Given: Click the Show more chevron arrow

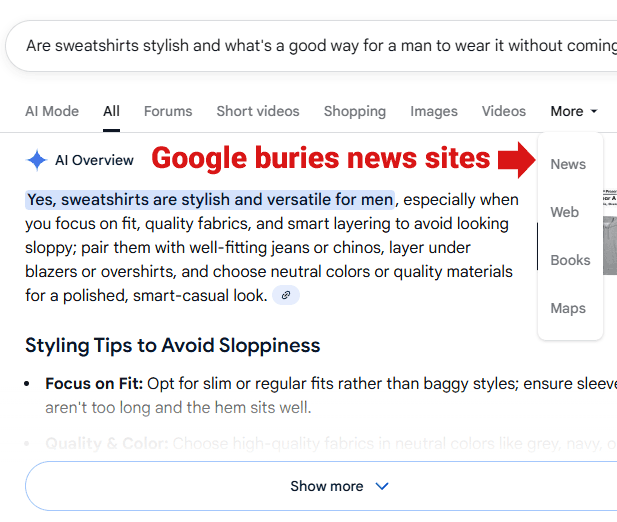Looking at the screenshot, I should point(382,486).
